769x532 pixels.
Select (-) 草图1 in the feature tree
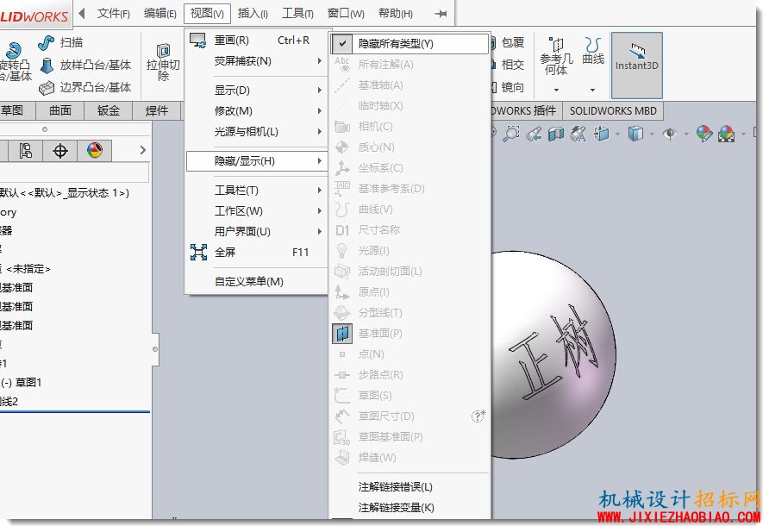22,383
